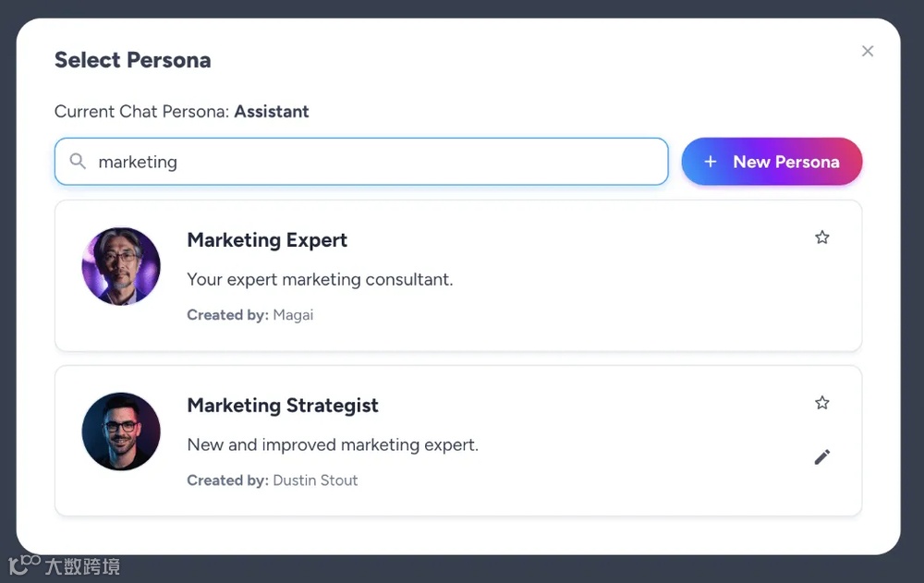Open the Marketing Expert persona title
Screen dimensions: 924x583
tap(267, 240)
